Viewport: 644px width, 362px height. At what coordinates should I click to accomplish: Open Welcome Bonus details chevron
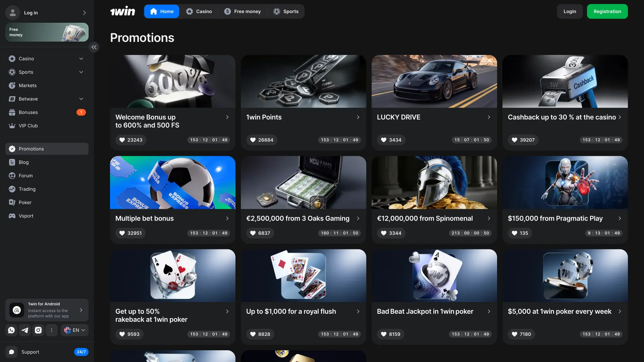227,117
